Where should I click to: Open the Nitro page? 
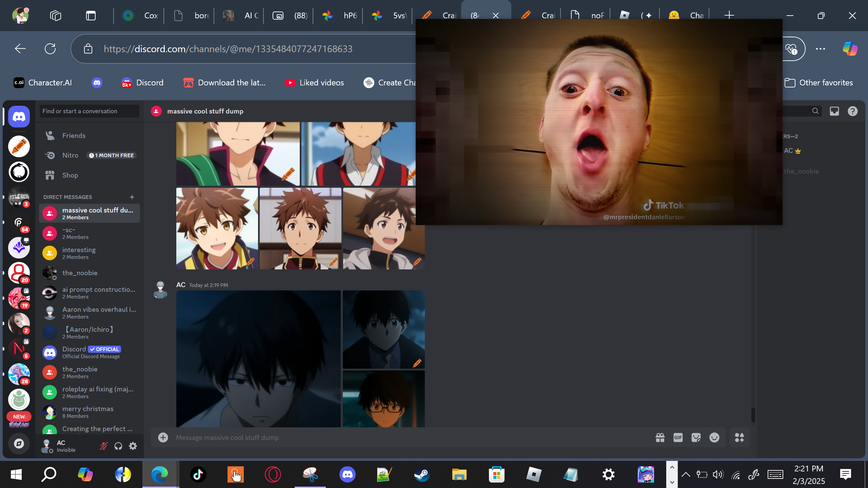pyautogui.click(x=90, y=155)
